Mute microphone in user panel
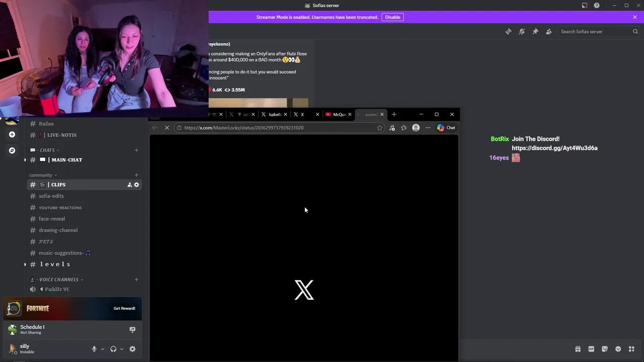 point(94,349)
